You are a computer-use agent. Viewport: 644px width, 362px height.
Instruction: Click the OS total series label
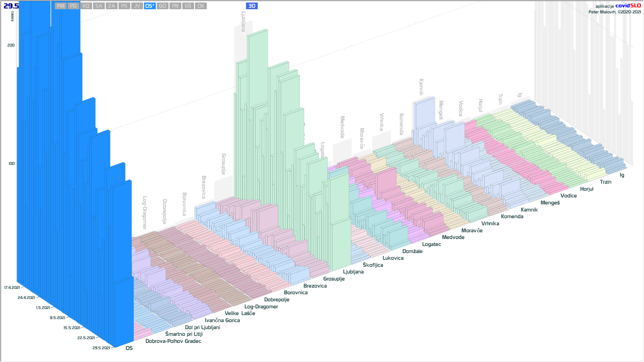(x=129, y=348)
